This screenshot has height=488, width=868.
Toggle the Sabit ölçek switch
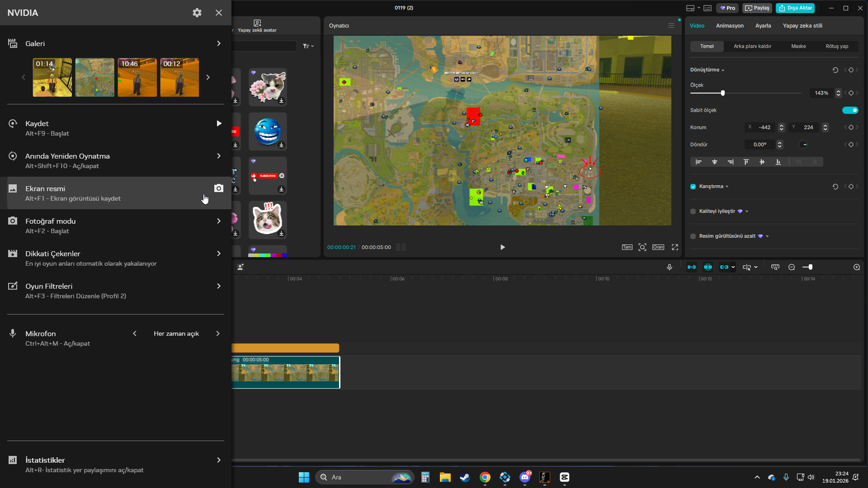point(850,110)
